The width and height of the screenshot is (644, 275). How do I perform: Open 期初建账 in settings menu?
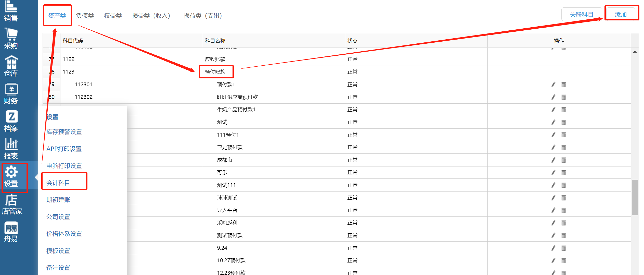58,200
